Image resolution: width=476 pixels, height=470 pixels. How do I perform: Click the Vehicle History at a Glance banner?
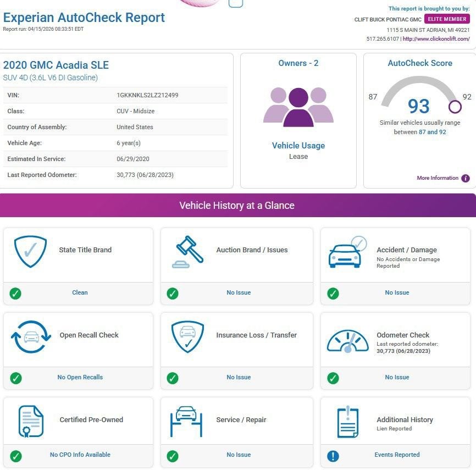(237, 205)
